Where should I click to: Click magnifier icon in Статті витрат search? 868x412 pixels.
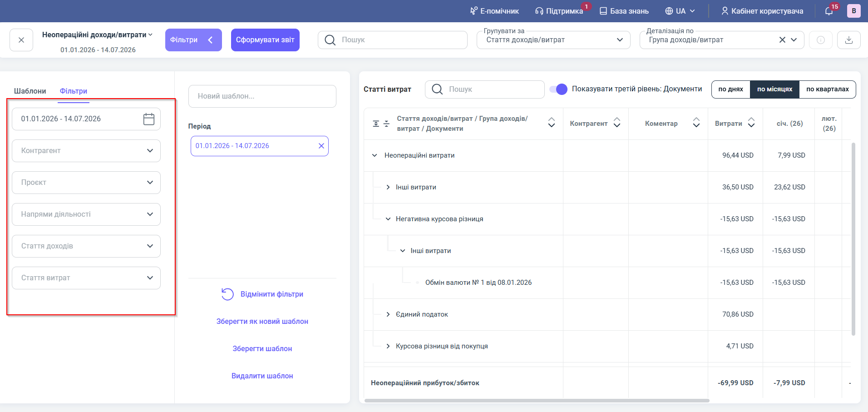click(437, 89)
